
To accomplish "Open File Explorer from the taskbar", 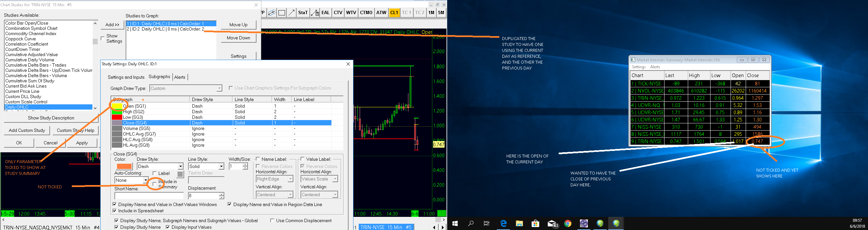I will [x=519, y=224].
